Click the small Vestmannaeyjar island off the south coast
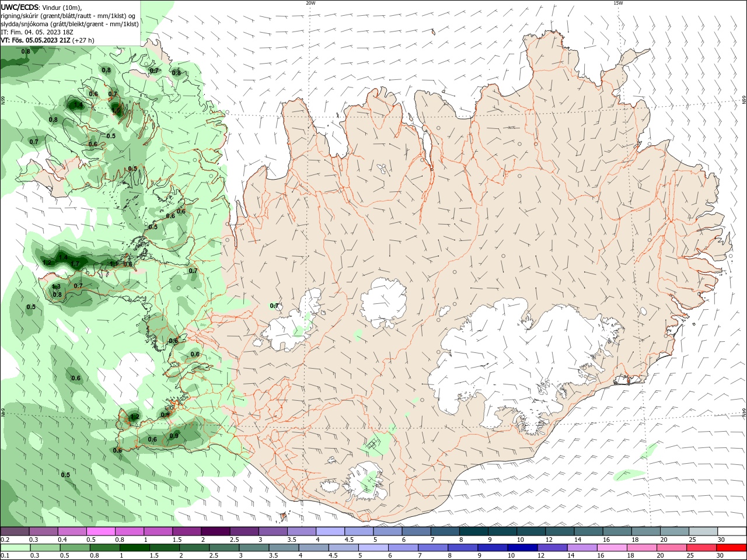 (284, 516)
